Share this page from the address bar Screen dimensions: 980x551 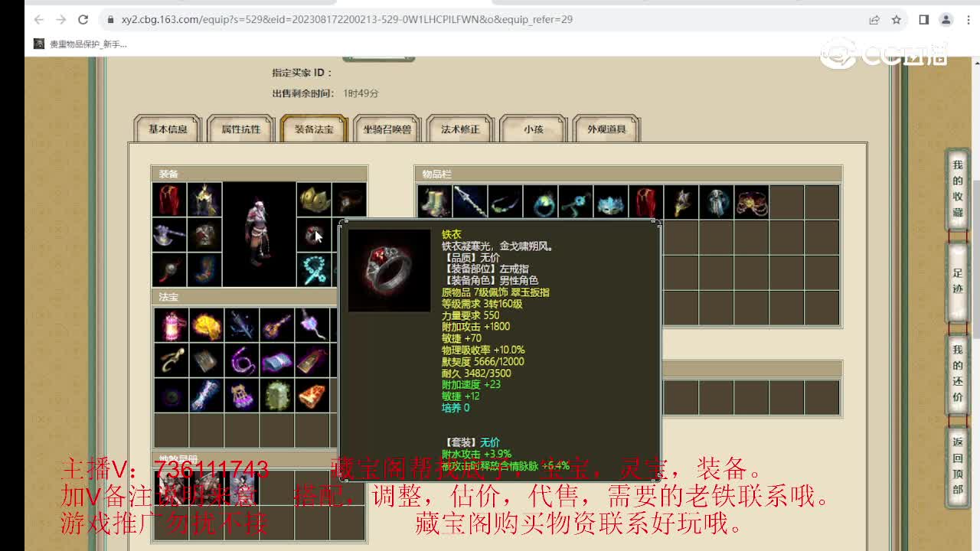(x=874, y=20)
